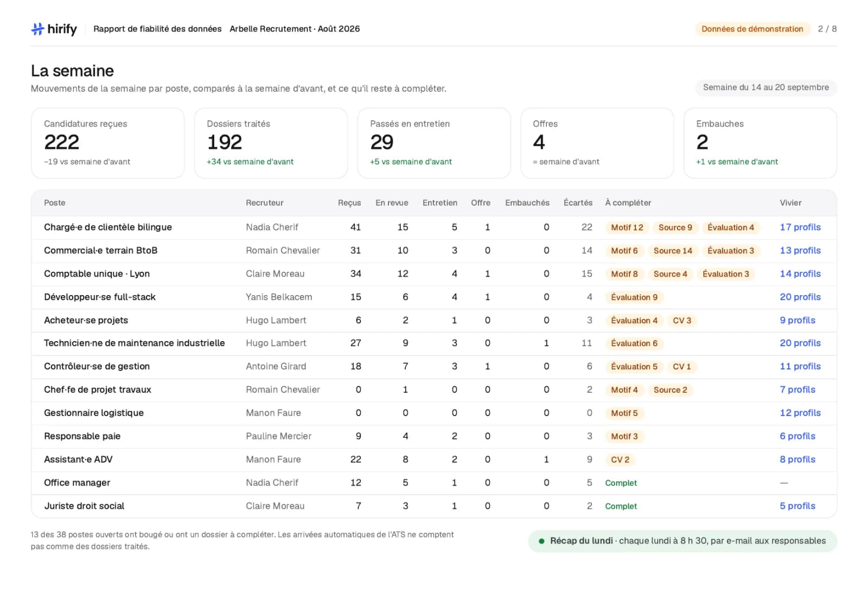Click recruiter name Pauline Mercier
This screenshot has width=868, height=614.
279,437
